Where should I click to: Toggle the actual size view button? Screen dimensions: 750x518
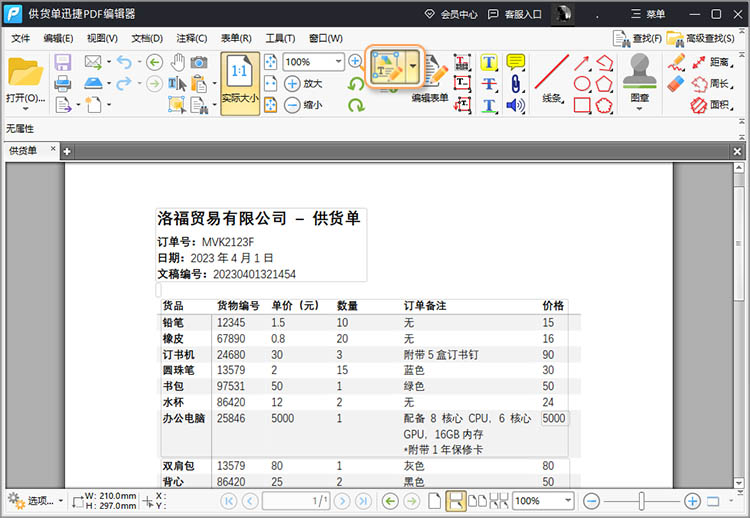[240, 84]
